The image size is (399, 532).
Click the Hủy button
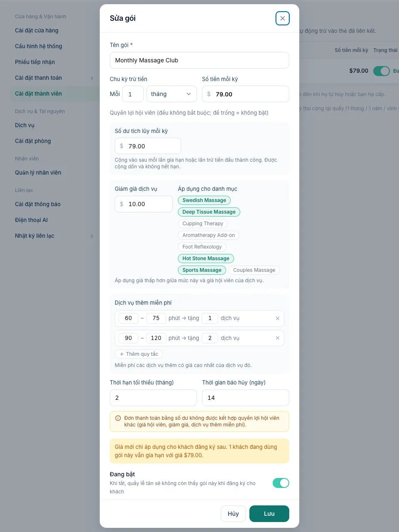point(233,514)
